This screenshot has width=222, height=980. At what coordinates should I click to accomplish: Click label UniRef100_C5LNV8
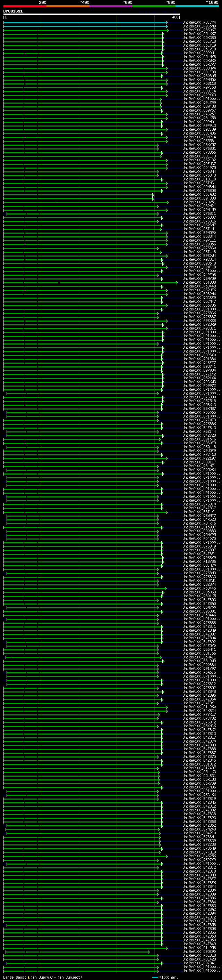[x=199, y=57]
